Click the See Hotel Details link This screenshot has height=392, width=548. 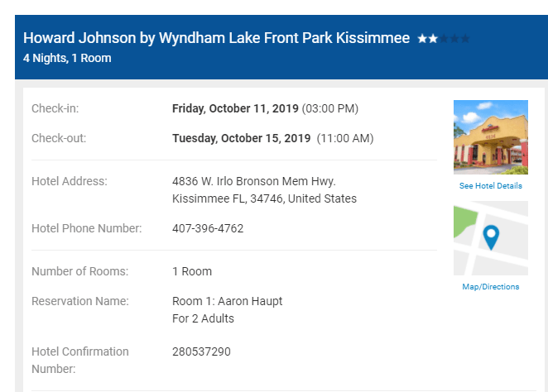(491, 186)
